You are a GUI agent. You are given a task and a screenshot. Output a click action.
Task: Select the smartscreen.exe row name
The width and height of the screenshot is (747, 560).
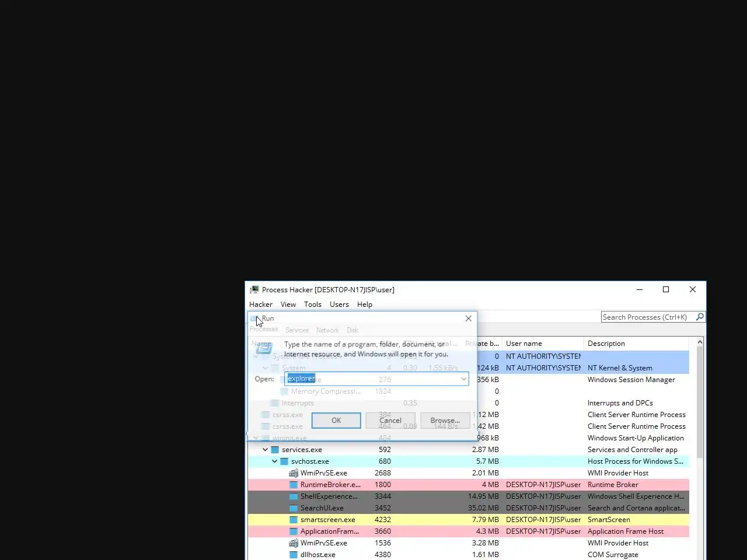pos(328,520)
